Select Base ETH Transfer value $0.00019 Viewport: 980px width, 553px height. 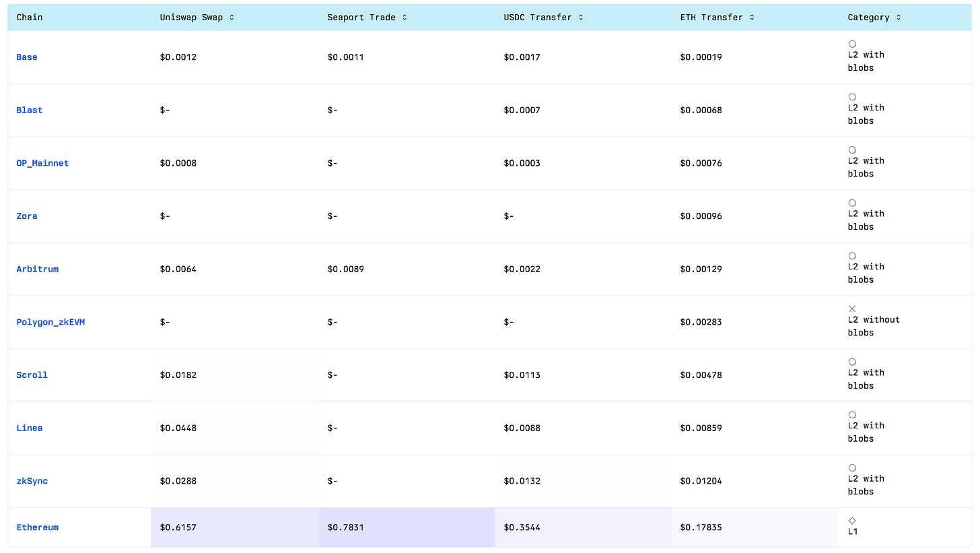point(701,57)
